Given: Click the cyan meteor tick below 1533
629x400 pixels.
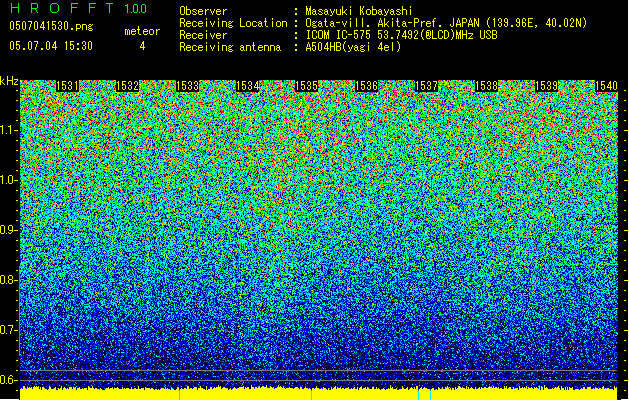Looking at the screenshot, I should 179,394.
